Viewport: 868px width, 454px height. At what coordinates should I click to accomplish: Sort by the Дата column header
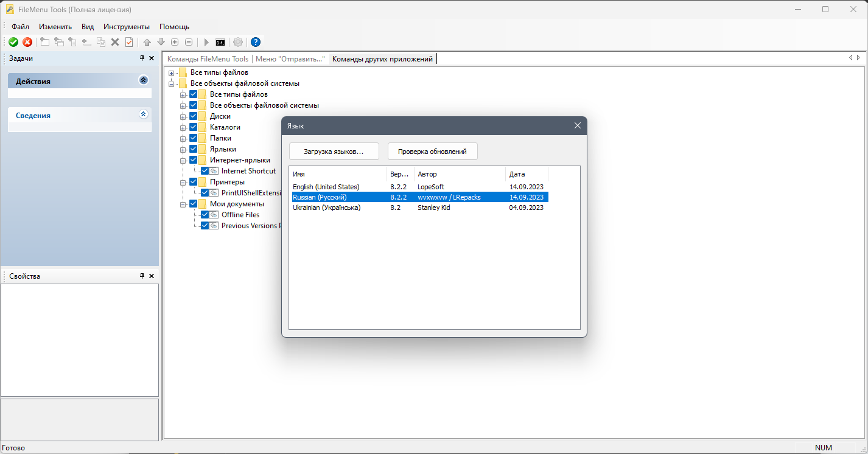coord(527,174)
